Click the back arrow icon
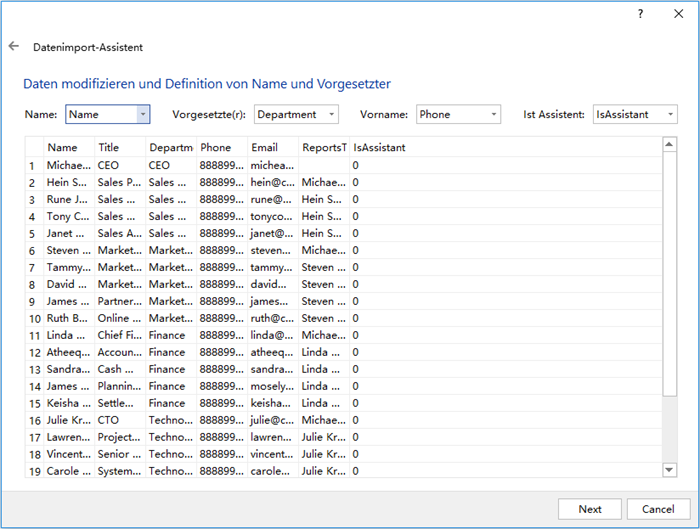 click(x=14, y=46)
